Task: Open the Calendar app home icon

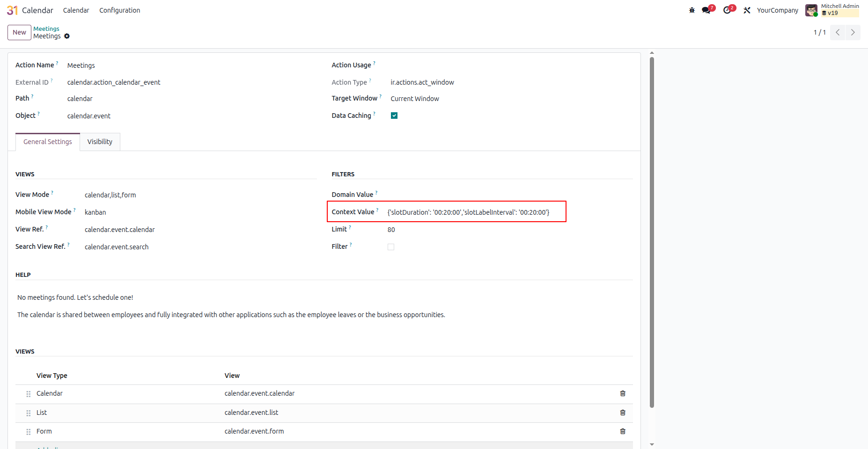Action: [12, 10]
